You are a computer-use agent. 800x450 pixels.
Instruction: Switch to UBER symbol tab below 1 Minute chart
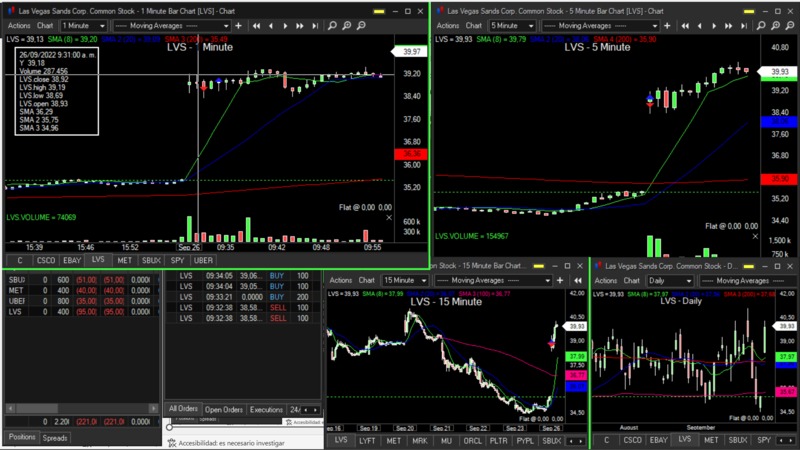click(x=203, y=260)
